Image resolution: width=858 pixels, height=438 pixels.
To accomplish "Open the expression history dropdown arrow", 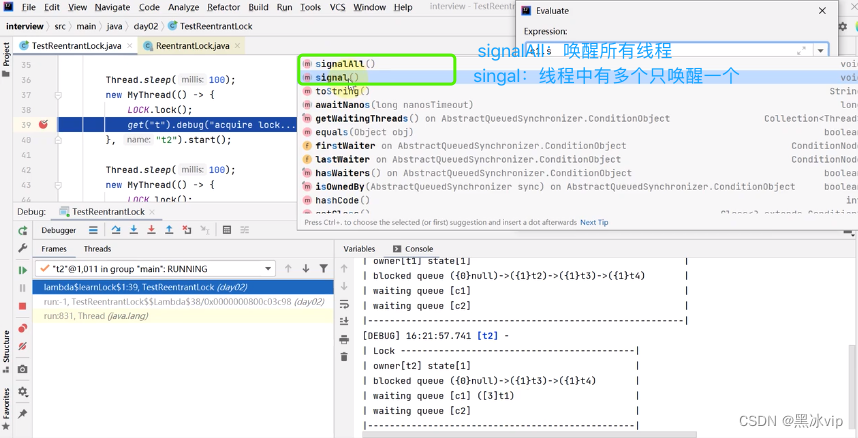I will tap(820, 51).
